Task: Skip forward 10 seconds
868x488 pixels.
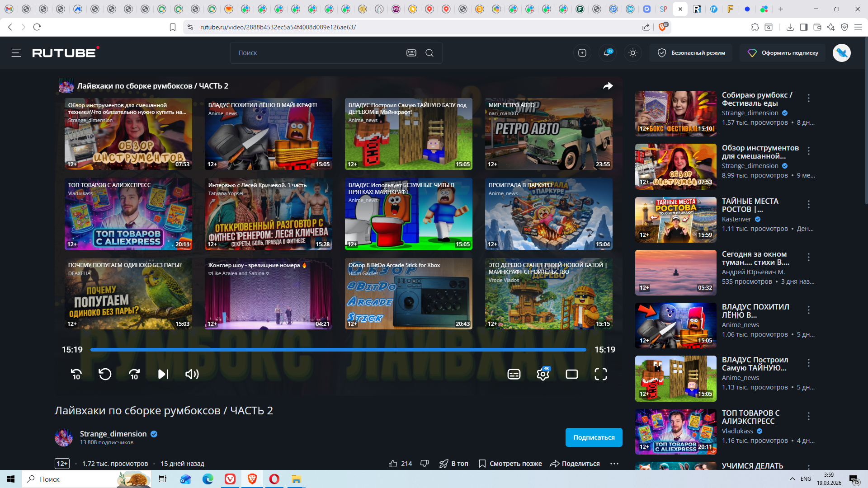Action: pyautogui.click(x=134, y=374)
